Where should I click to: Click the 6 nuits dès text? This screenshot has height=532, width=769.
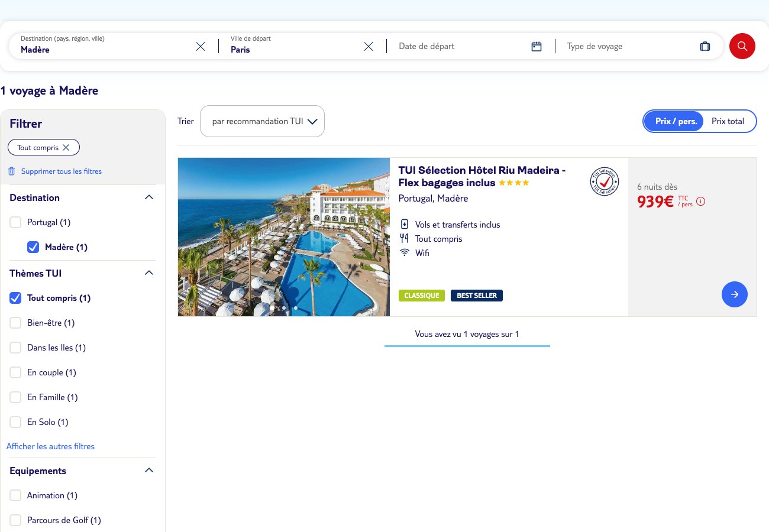point(657,187)
